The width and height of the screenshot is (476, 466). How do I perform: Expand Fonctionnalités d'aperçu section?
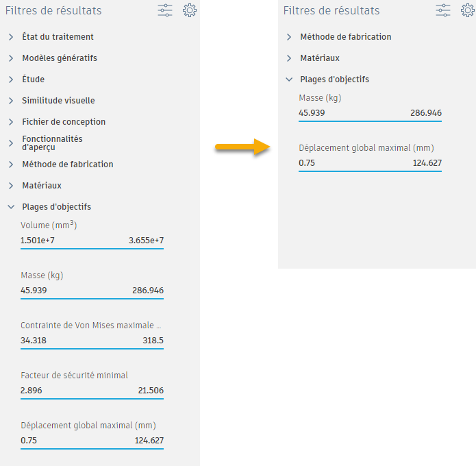52,143
